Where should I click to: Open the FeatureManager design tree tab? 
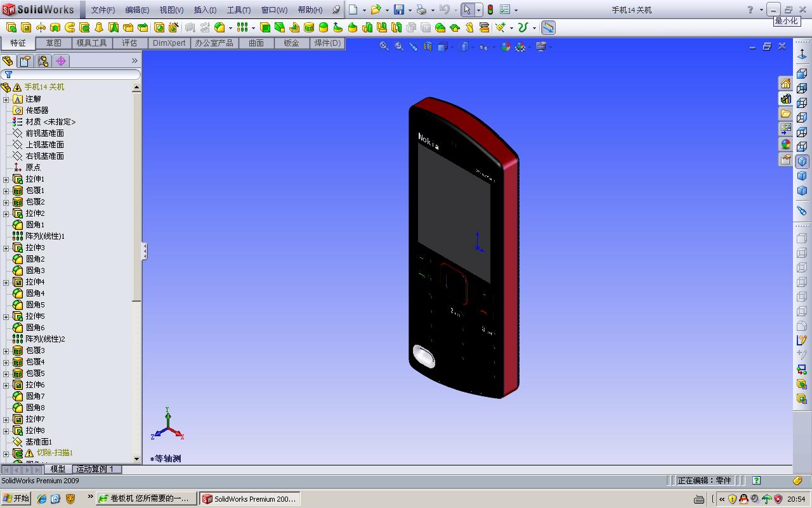(8, 61)
